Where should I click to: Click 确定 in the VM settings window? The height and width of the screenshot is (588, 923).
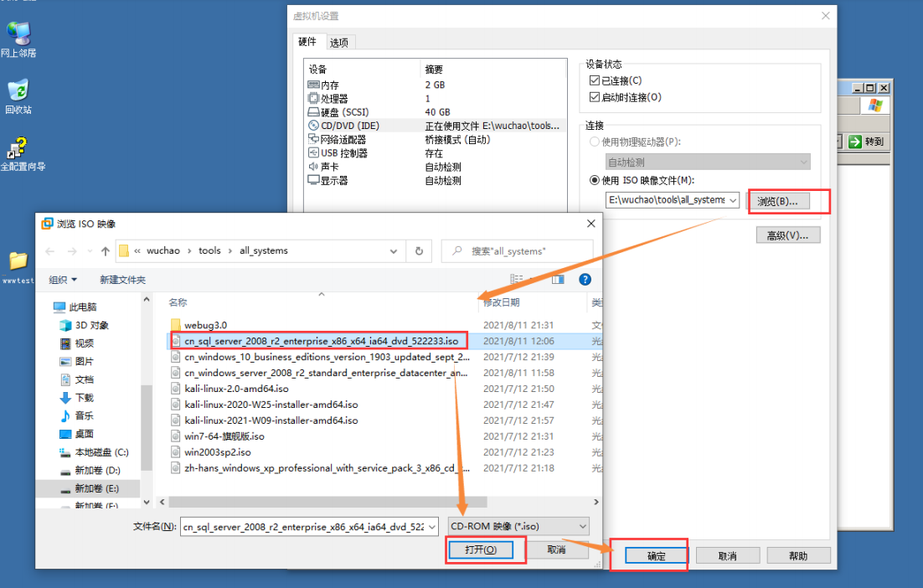[657, 556]
